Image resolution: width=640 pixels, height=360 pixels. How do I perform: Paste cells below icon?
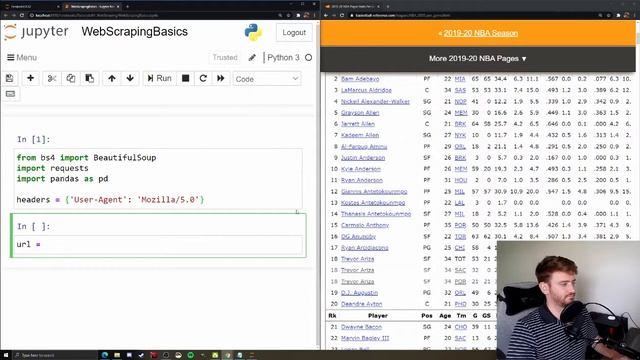pos(89,78)
